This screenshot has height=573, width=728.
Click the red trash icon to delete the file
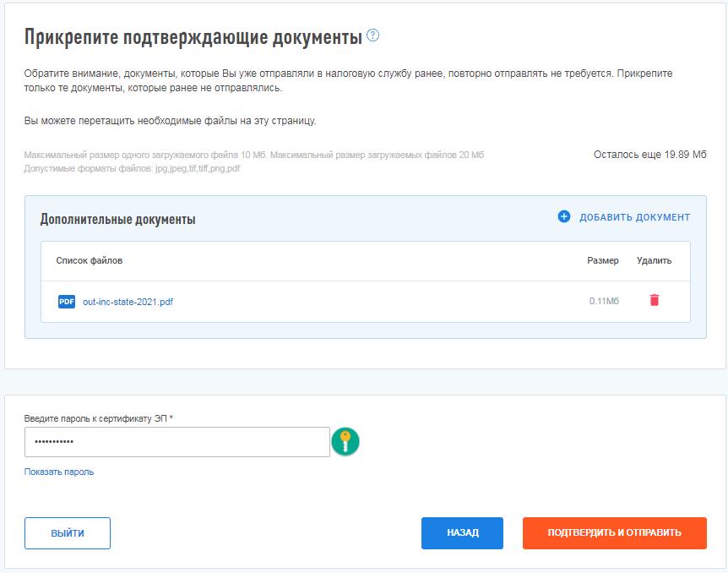tap(655, 300)
